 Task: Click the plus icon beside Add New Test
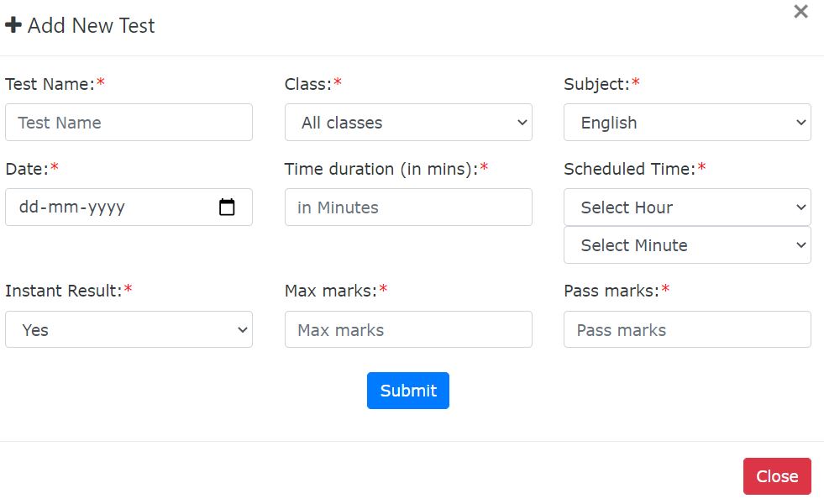tap(13, 25)
